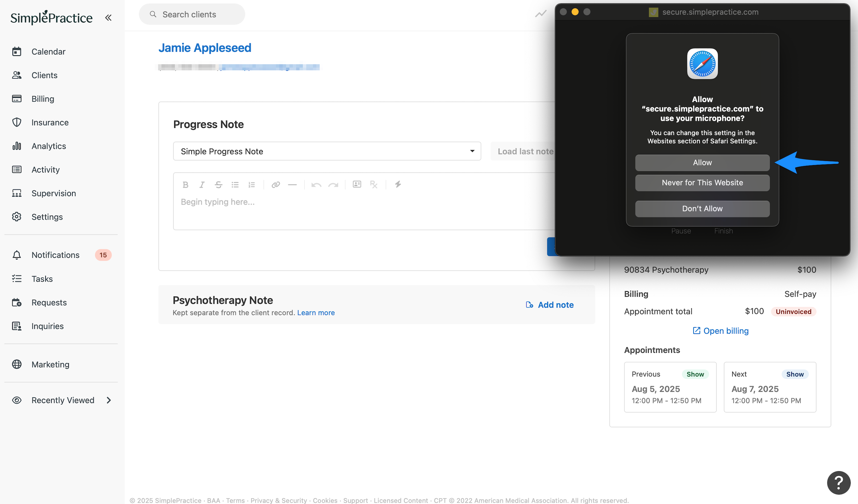Insert a bulleted list
Screen dimensions: 858x504
235,185
